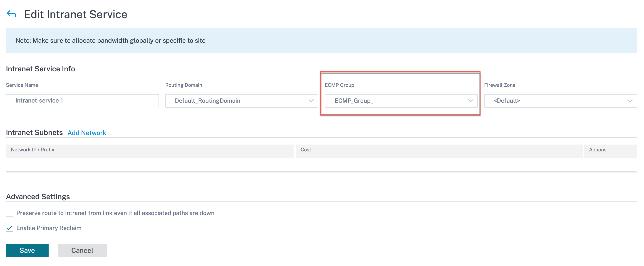Open the Routing Domain dropdown

(x=242, y=101)
